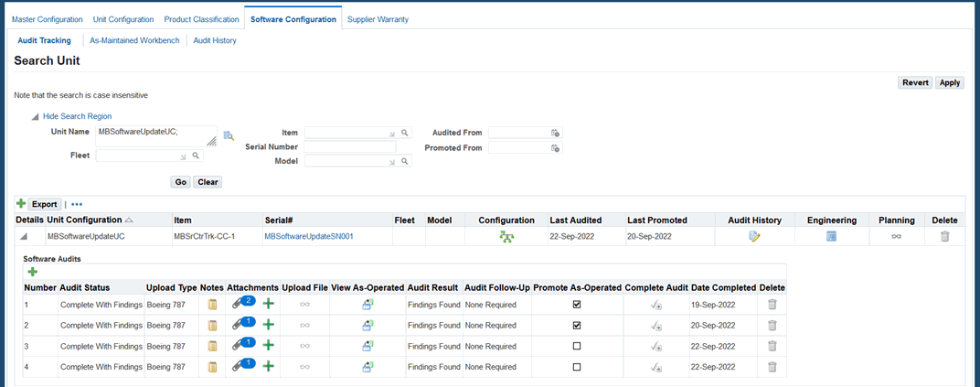The image size is (980, 387).
Task: Delete MBSoftwareUpdateUC unit row via trash icon
Action: pyautogui.click(x=944, y=236)
